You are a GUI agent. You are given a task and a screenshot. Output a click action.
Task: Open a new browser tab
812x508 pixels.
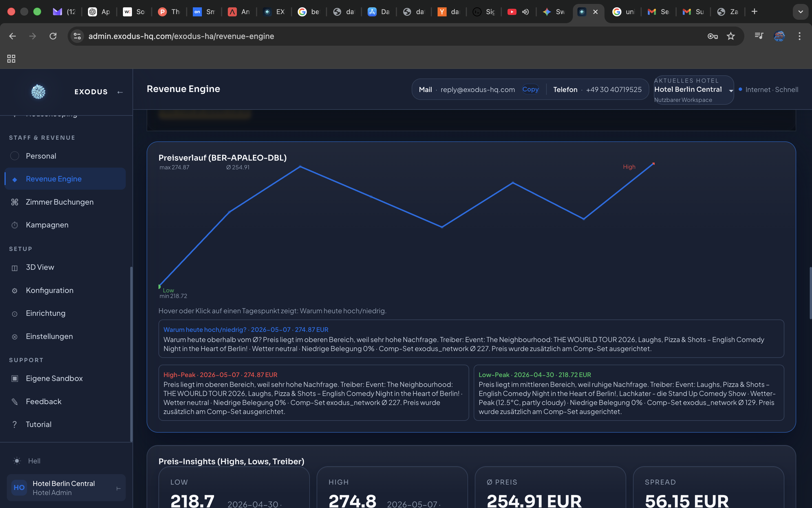[x=754, y=11]
